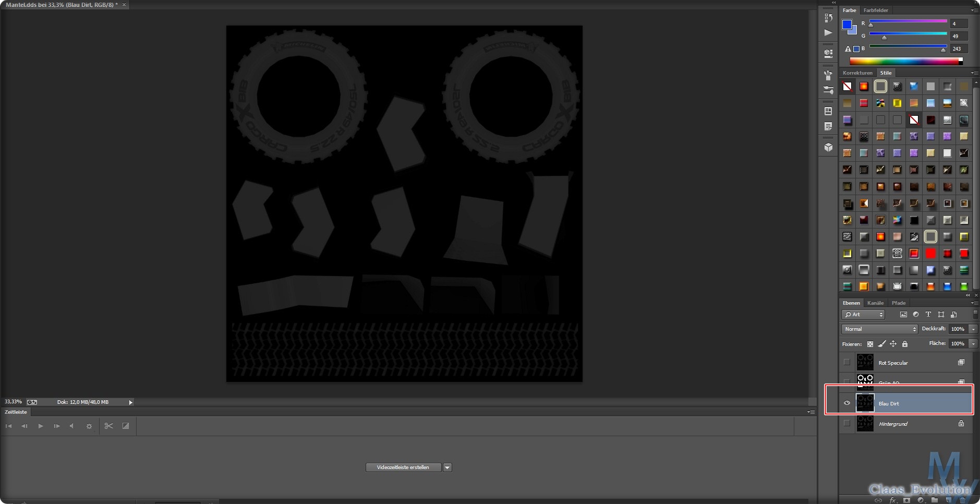Viewport: 980px width, 504px height.
Task: Open the Korrekturen panel tab
Action: (857, 73)
